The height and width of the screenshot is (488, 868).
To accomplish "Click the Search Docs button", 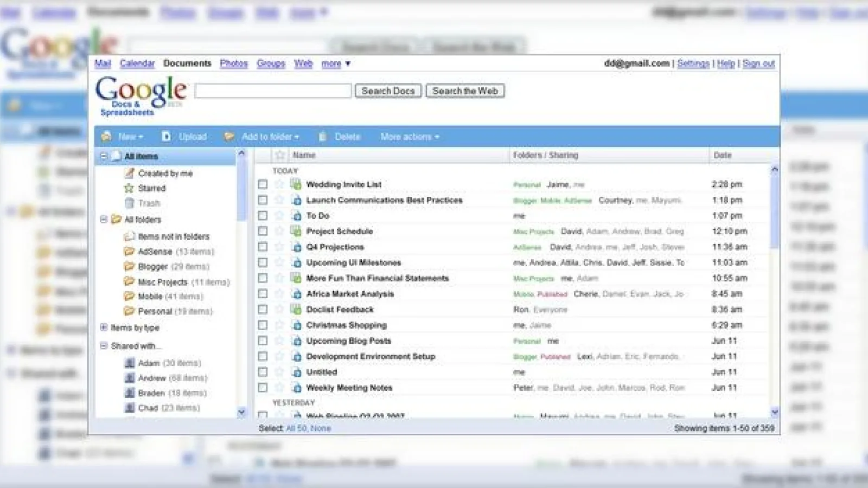I will click(388, 91).
